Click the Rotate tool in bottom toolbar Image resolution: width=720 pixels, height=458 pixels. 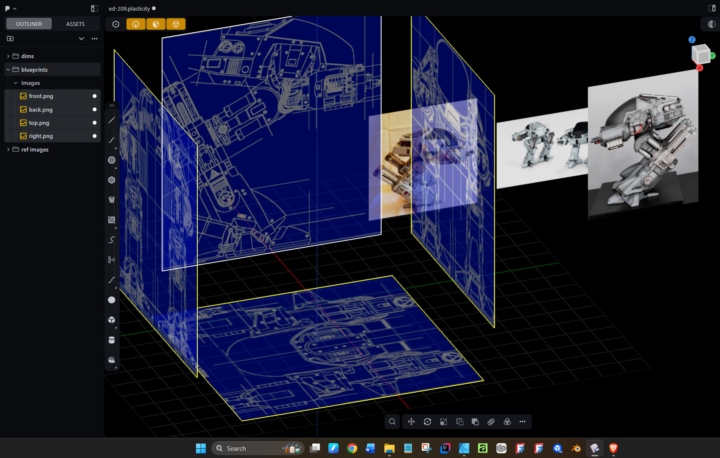click(x=427, y=422)
